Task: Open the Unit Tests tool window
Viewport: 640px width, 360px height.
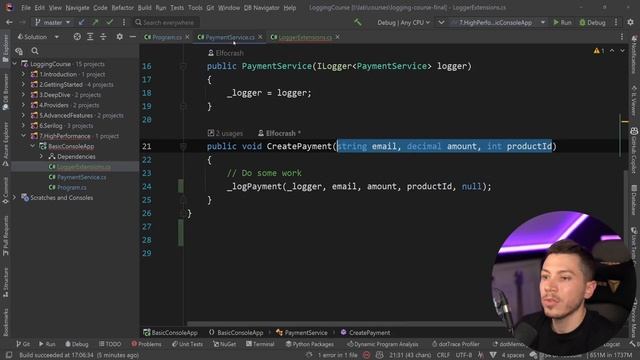Action: (187, 344)
